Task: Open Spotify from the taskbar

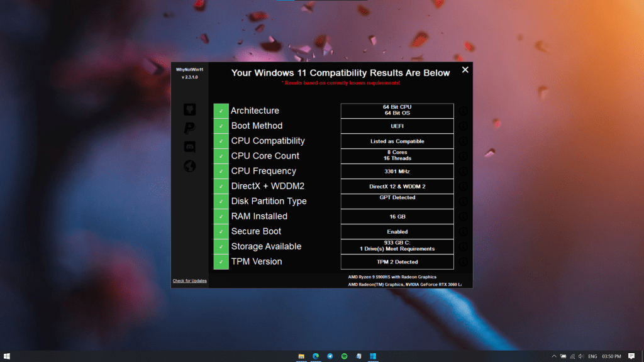Action: pyautogui.click(x=344, y=356)
